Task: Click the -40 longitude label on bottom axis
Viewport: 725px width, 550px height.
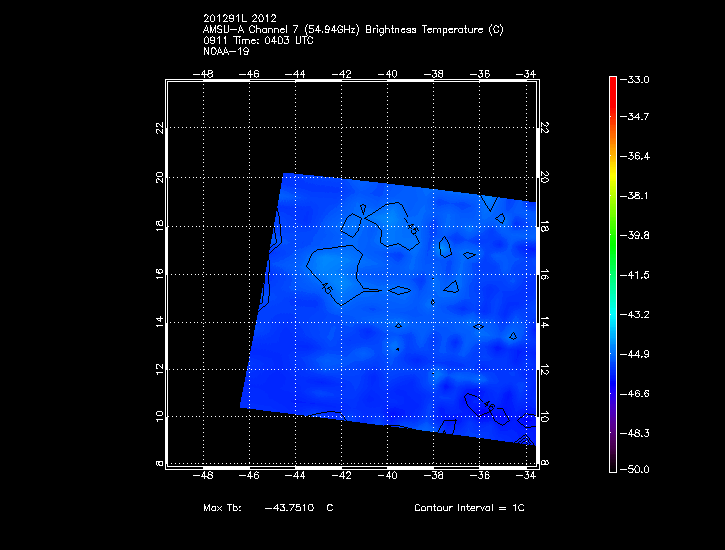Action: pos(388,476)
